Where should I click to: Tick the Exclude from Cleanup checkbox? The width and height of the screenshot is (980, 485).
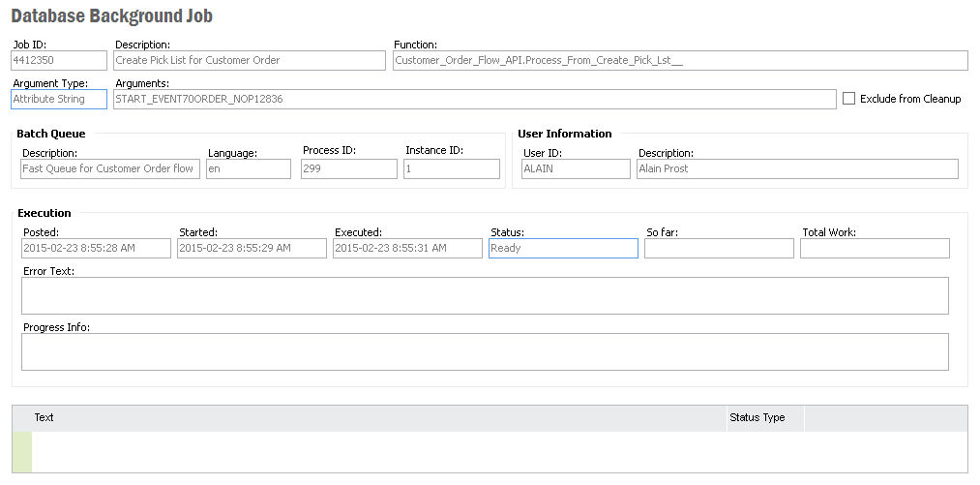point(849,99)
